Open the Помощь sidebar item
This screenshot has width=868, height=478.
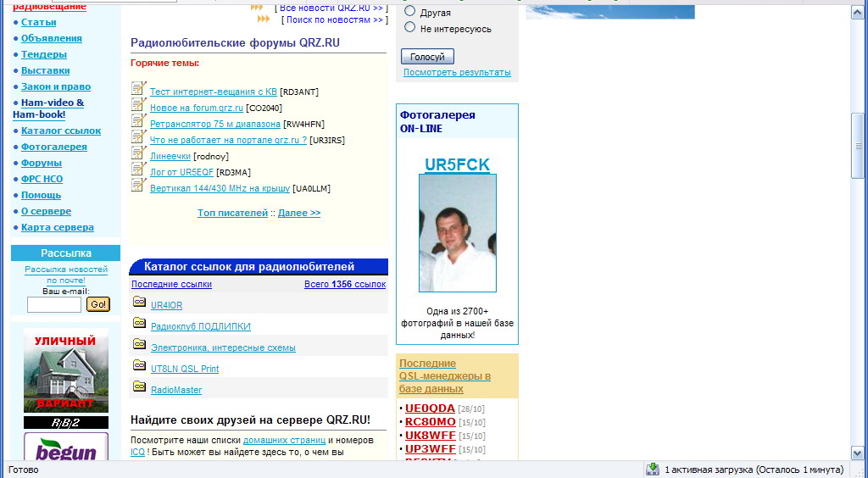[x=41, y=195]
